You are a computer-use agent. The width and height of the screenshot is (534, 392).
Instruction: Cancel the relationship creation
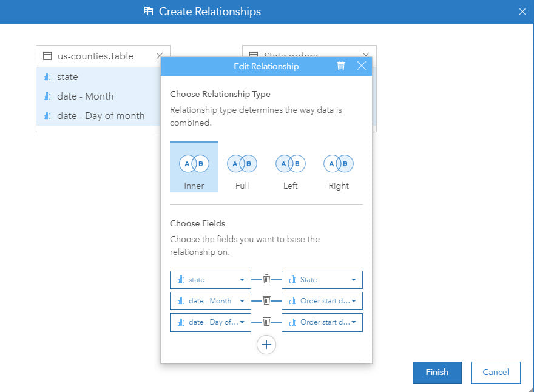pyautogui.click(x=496, y=373)
